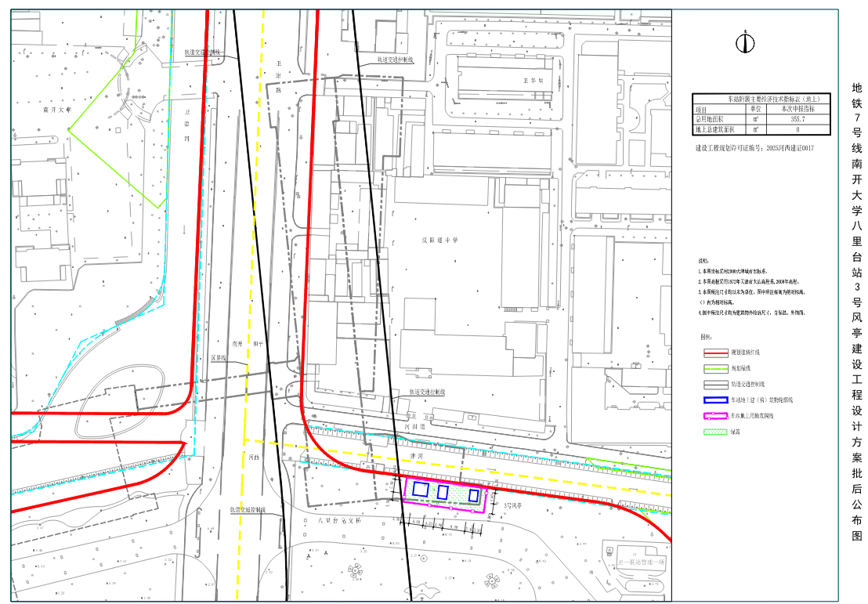Image resolution: width=868 pixels, height=604 pixels.
Task: Click the 总用地面积 table row label
Action: coord(712,120)
